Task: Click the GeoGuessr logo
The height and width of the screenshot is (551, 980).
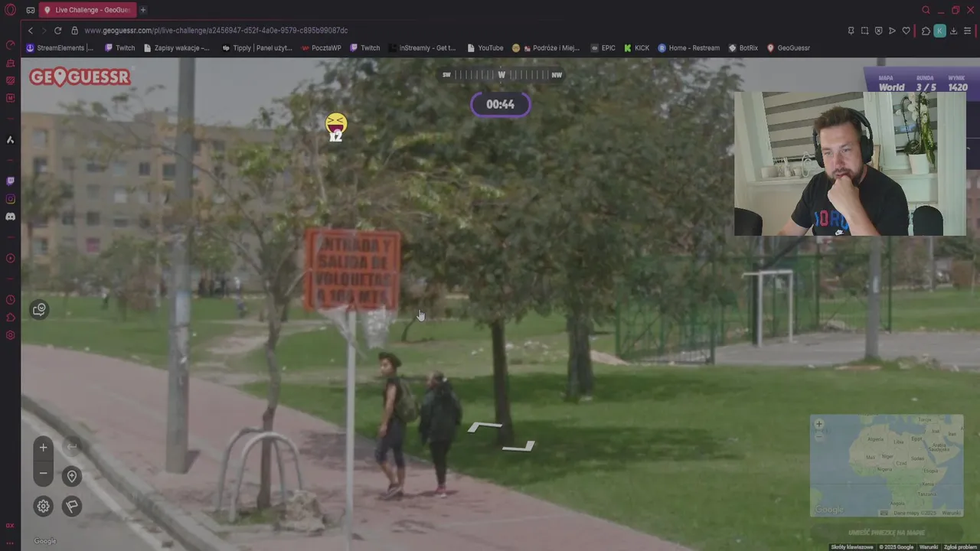Action: tap(80, 77)
